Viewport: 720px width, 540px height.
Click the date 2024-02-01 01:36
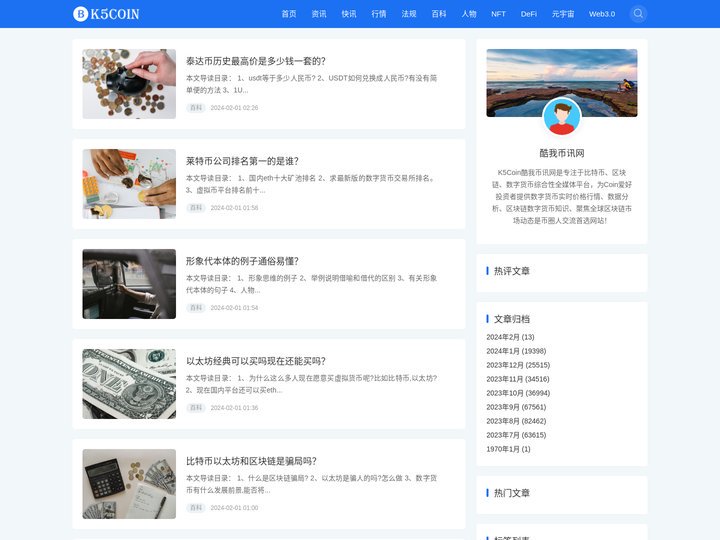[x=234, y=408]
